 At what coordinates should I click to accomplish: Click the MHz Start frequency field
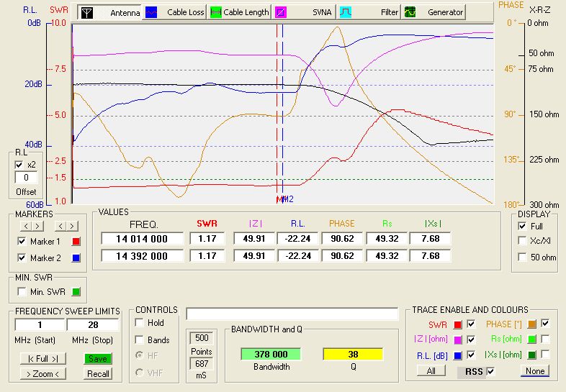tap(40, 325)
